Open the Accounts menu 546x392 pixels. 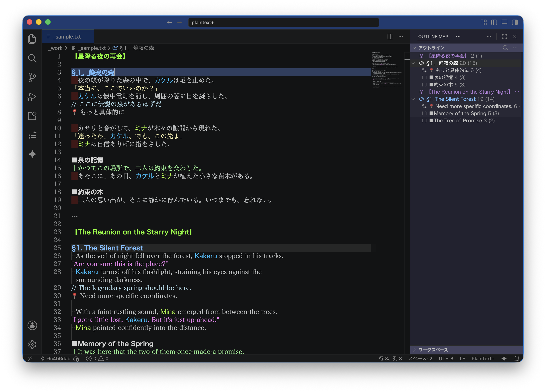point(32,325)
